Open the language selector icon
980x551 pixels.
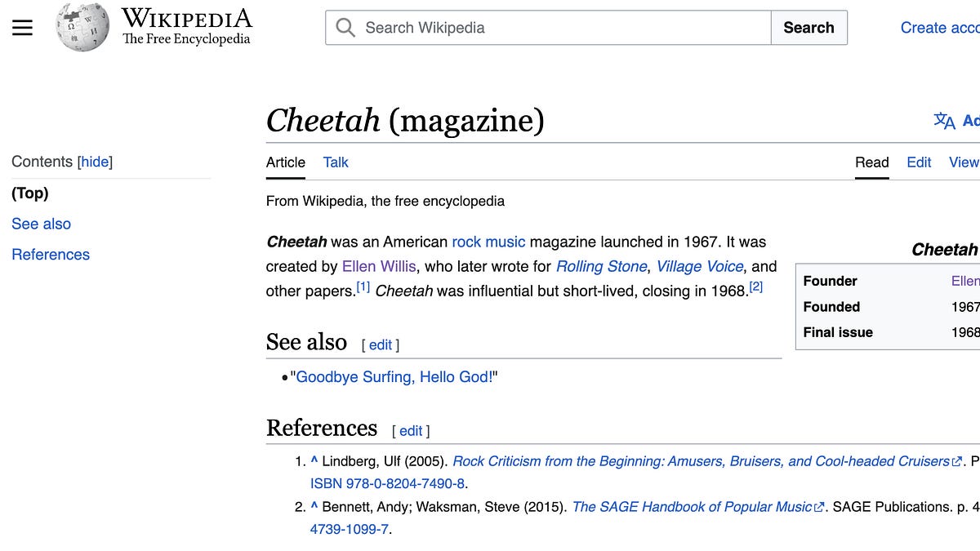click(x=944, y=120)
